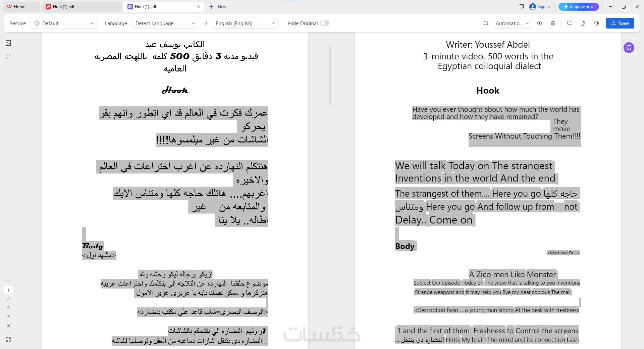Open translation history document-clock icon
The width and height of the screenshot is (644, 349).
[x=583, y=23]
